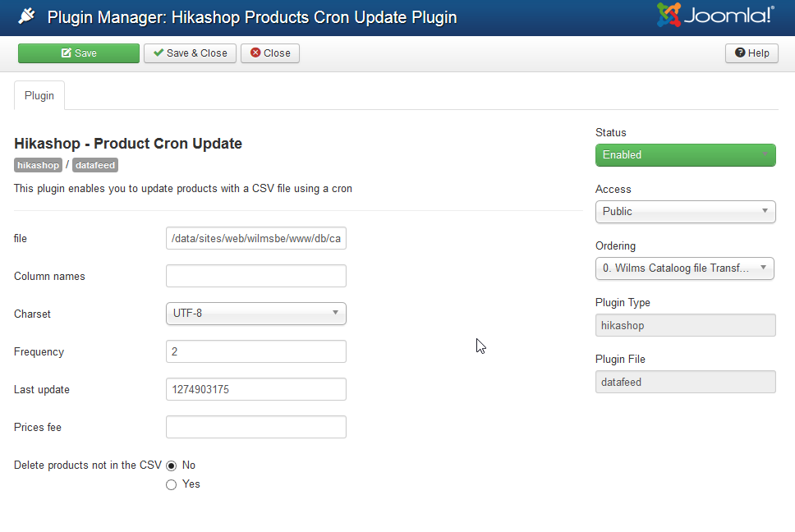Select the Plugin tab
795x532 pixels.
click(x=39, y=96)
